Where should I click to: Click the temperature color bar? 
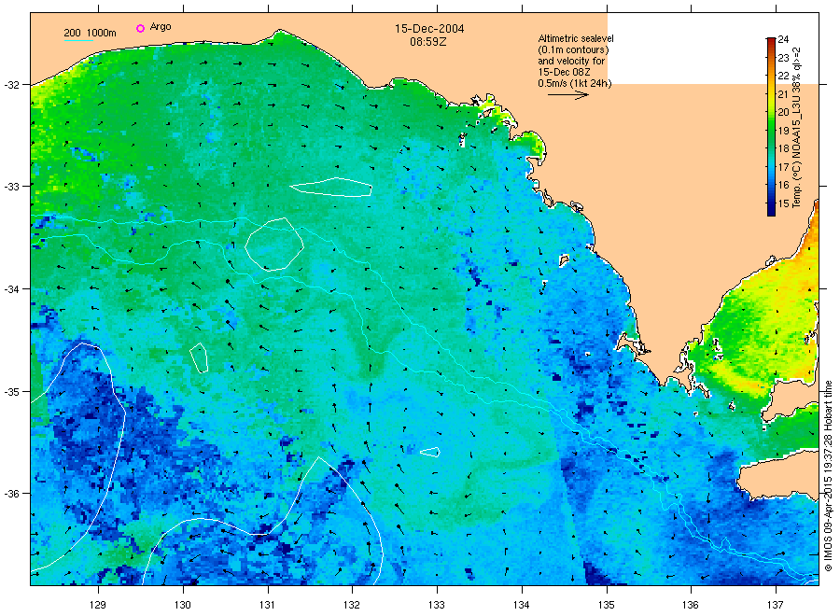pyautogui.click(x=771, y=127)
